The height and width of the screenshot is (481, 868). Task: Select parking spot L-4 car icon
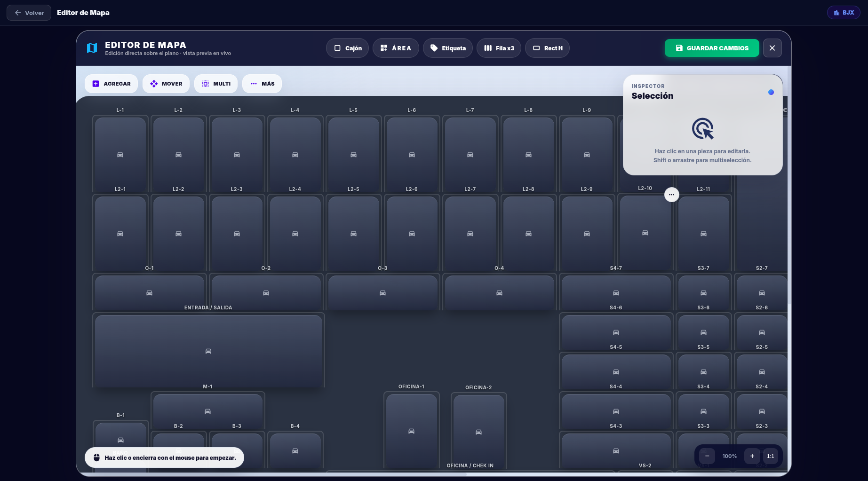tap(295, 155)
